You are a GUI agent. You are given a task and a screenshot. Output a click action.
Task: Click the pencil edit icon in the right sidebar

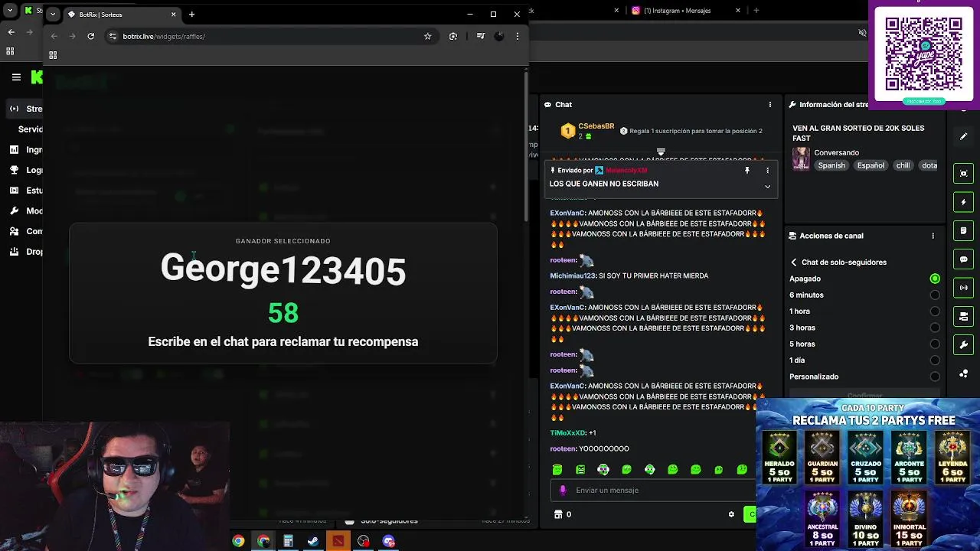tap(964, 136)
